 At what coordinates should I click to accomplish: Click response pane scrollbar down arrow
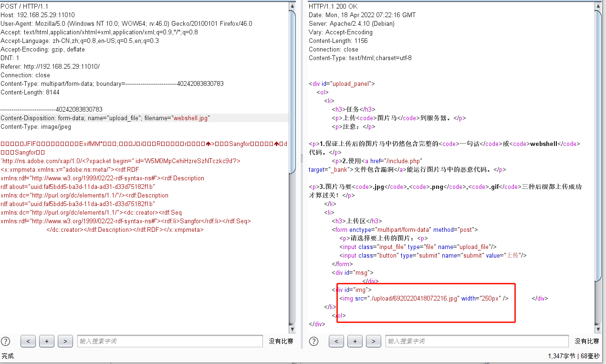pyautogui.click(x=598, y=329)
